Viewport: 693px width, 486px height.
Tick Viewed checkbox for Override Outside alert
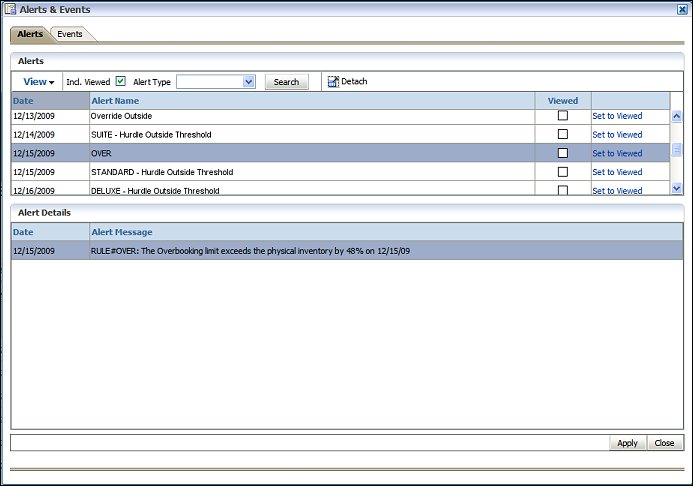pos(563,116)
